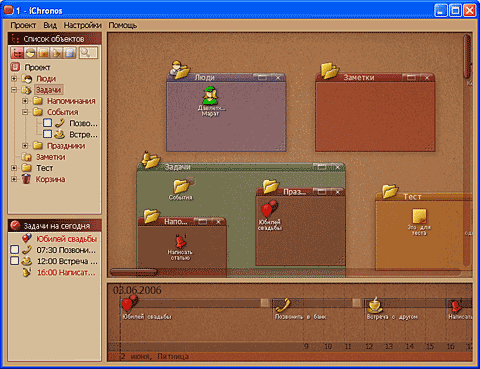The image size is (480, 369).
Task: Open the Настройки menu
Action: pos(82,25)
